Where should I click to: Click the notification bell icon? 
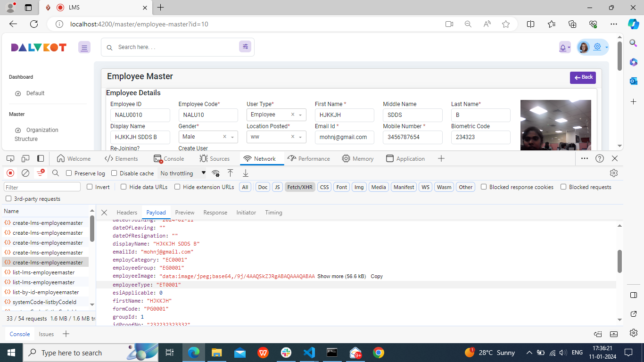coord(563,47)
